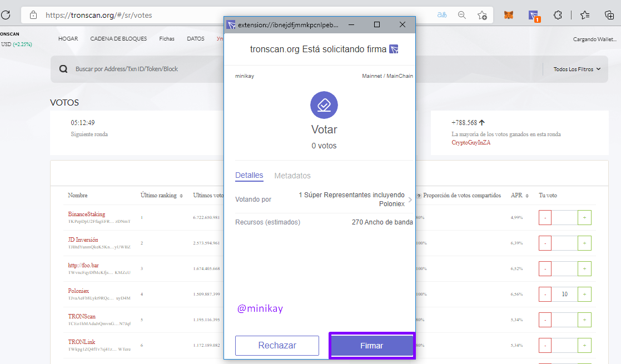The height and width of the screenshot is (364, 621).
Task: Increase vote for JD Inversión with plus
Action: click(x=584, y=243)
